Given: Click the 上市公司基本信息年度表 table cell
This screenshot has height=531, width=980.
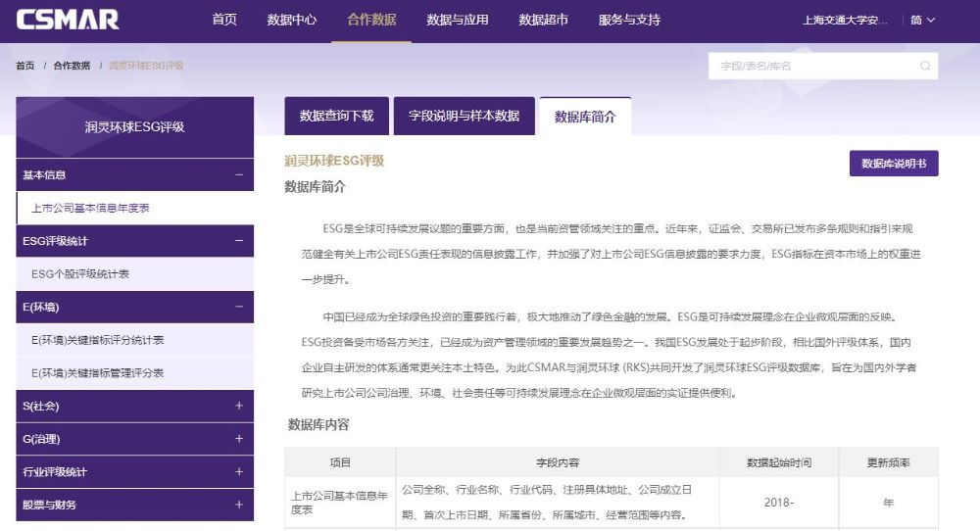Looking at the screenshot, I should coord(339,503).
